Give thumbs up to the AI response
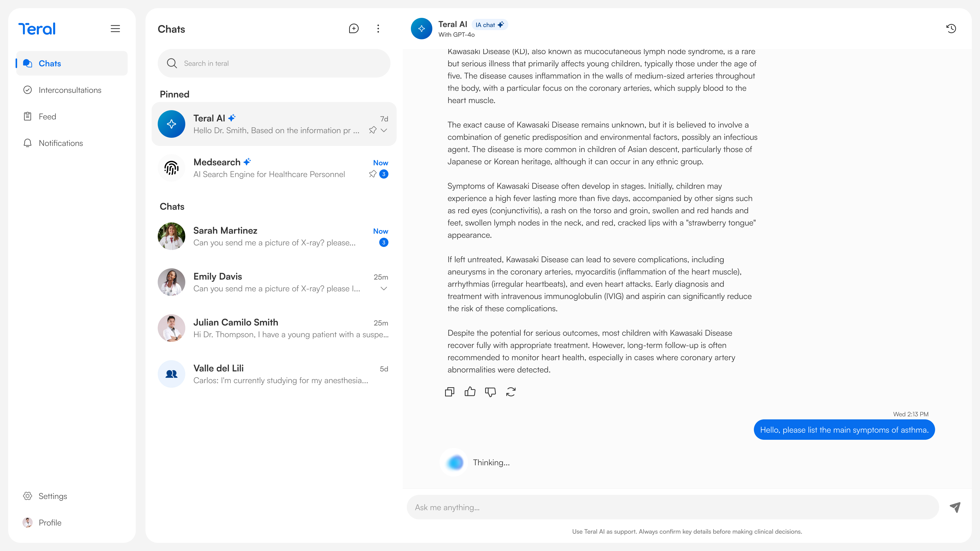 pyautogui.click(x=470, y=392)
